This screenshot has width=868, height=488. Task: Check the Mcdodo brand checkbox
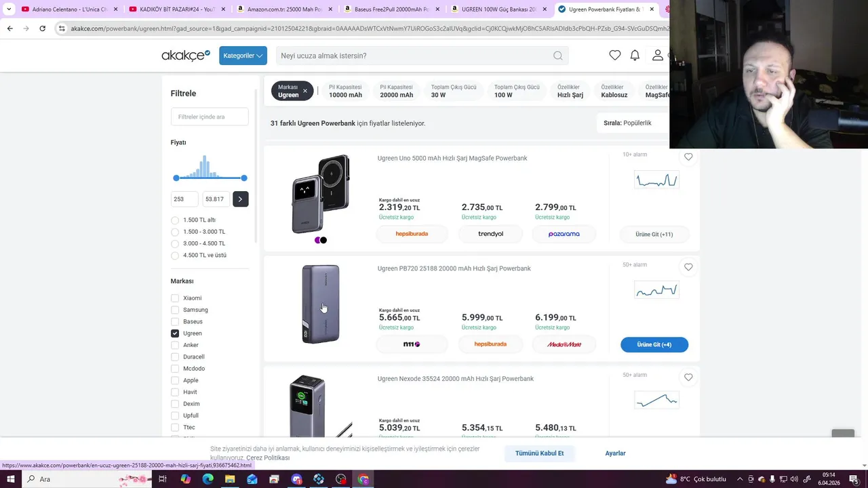pos(175,369)
